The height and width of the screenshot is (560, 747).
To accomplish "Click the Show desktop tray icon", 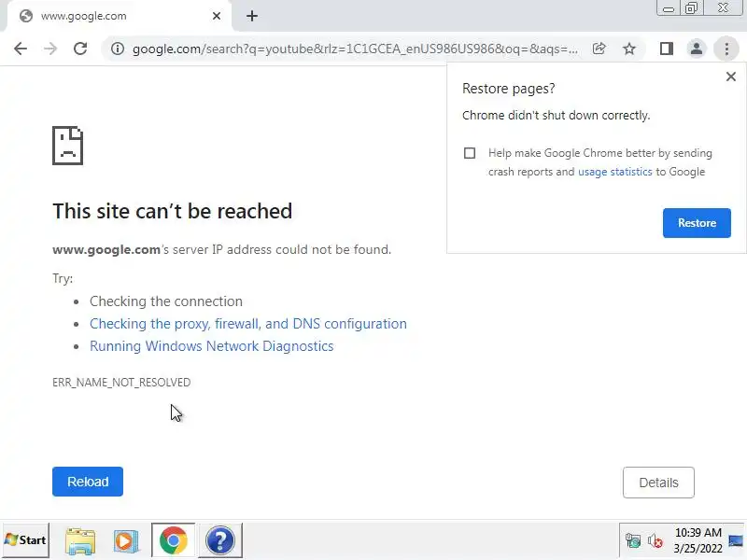I will click(737, 540).
